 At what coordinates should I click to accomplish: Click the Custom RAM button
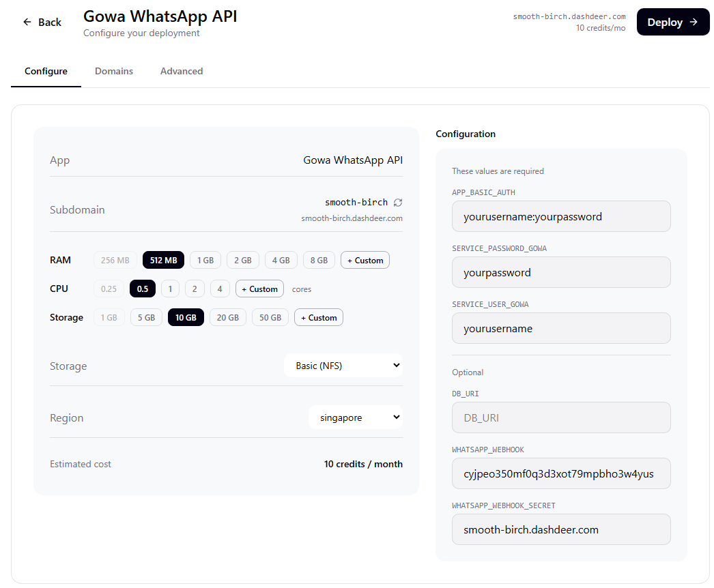365,261
